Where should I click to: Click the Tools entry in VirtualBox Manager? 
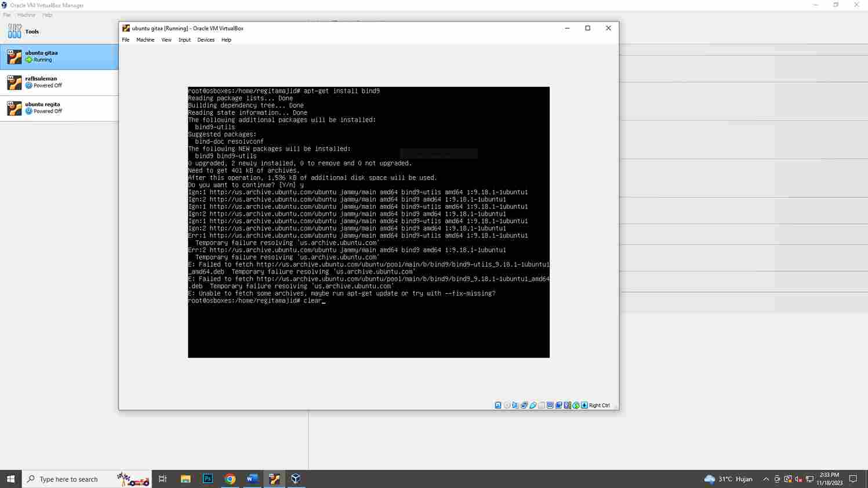point(59,31)
